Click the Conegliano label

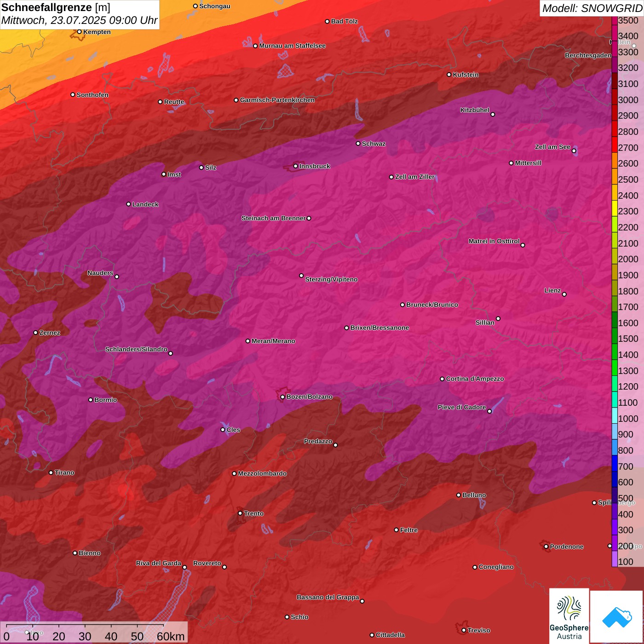click(496, 567)
